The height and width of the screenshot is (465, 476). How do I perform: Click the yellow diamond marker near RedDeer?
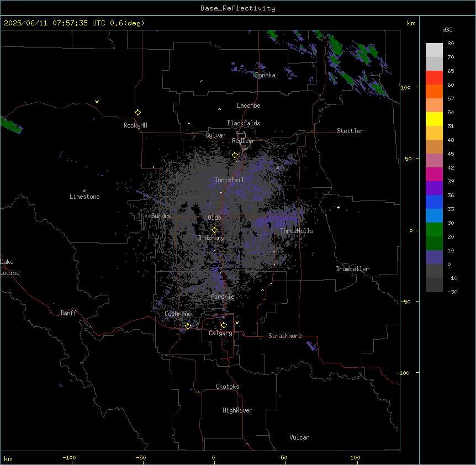pos(235,155)
